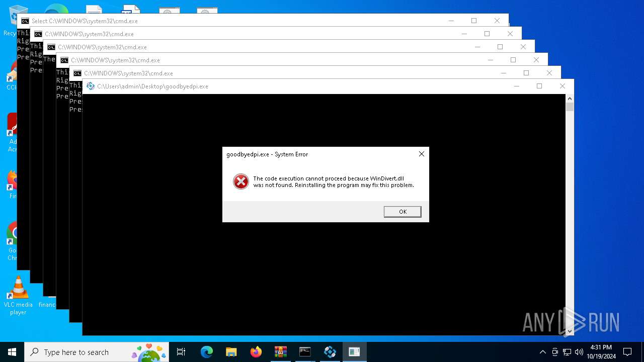Click the active console taskbar icon
Viewport: 644px width, 362px height.
[354, 352]
